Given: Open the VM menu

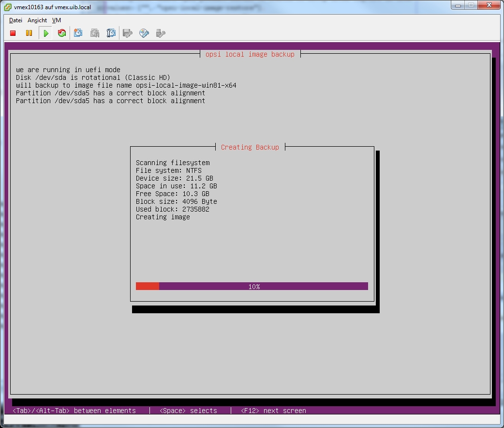Looking at the screenshot, I should 57,20.
